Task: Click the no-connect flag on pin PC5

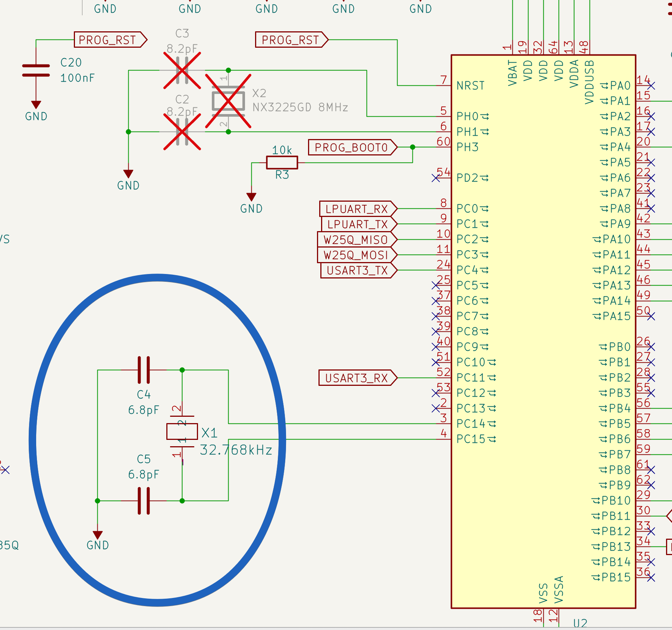Action: pyautogui.click(x=435, y=286)
